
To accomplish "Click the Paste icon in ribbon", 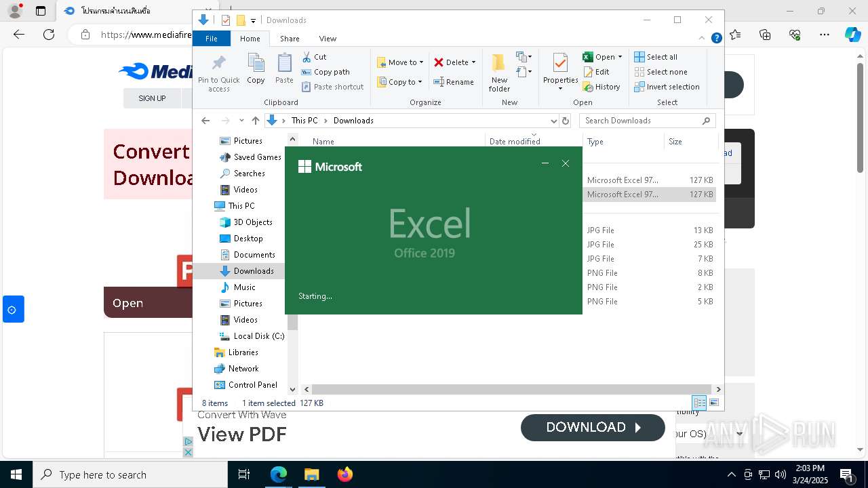I will (284, 69).
